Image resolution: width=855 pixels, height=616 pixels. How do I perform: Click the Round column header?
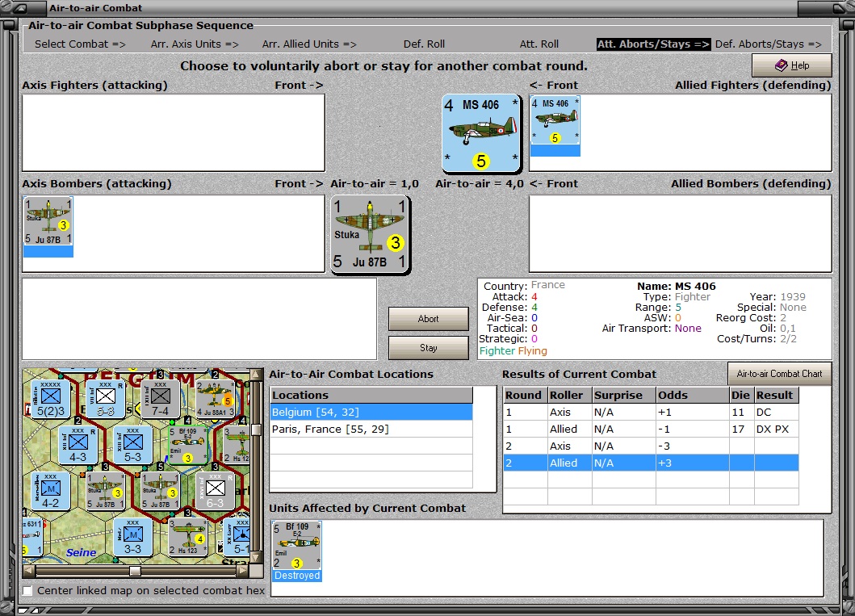pyautogui.click(x=526, y=396)
